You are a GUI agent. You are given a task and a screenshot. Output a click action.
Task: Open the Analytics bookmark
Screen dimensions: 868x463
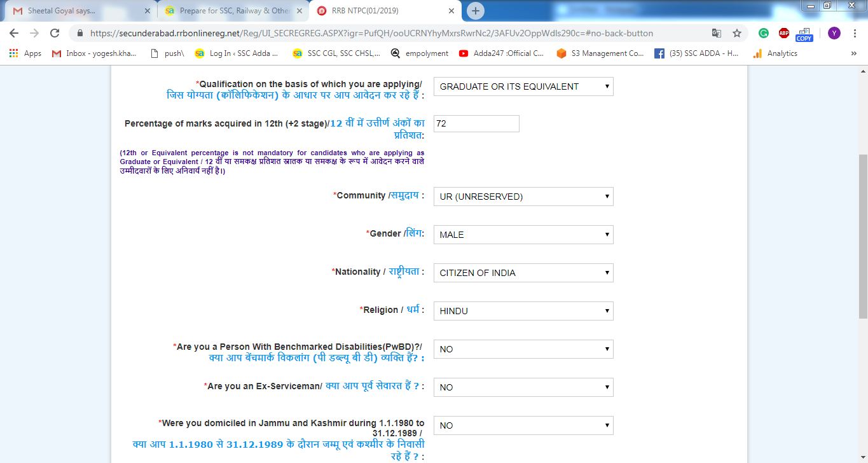tap(775, 53)
